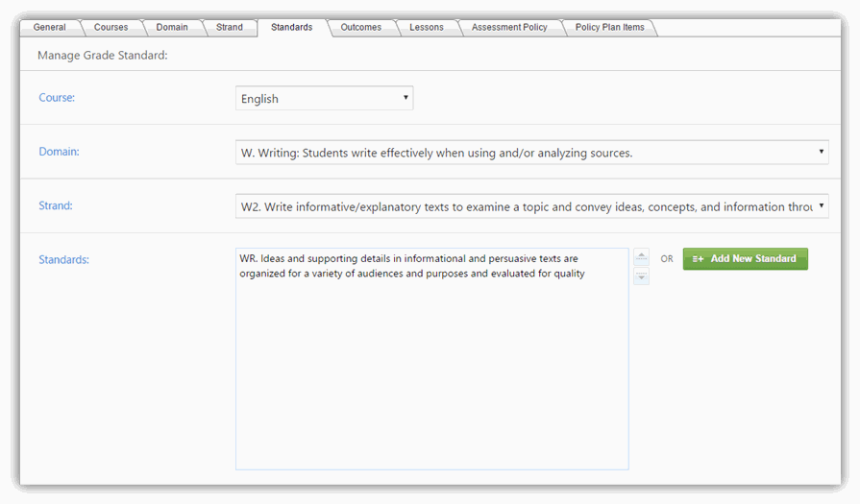The image size is (860, 504).
Task: Click the blue Standards: field label
Action: tap(63, 259)
